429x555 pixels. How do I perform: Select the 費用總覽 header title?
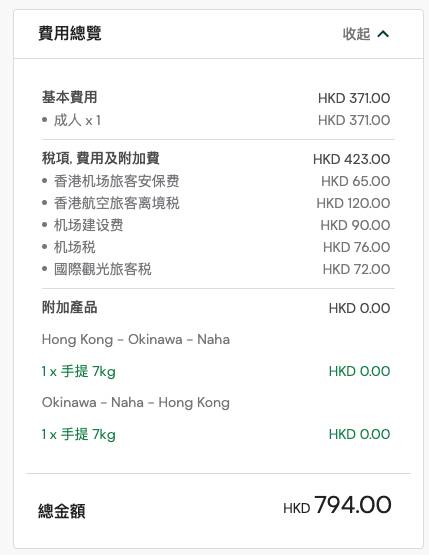(70, 34)
